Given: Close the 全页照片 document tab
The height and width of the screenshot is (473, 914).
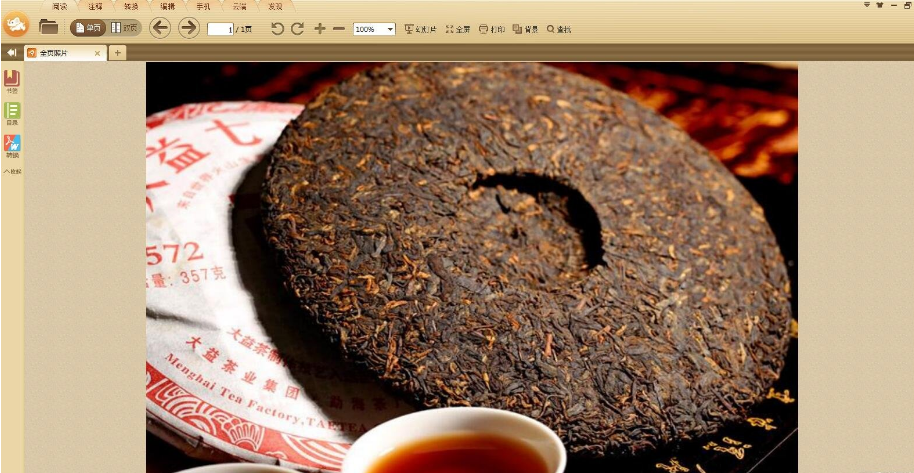Looking at the screenshot, I should (98, 53).
